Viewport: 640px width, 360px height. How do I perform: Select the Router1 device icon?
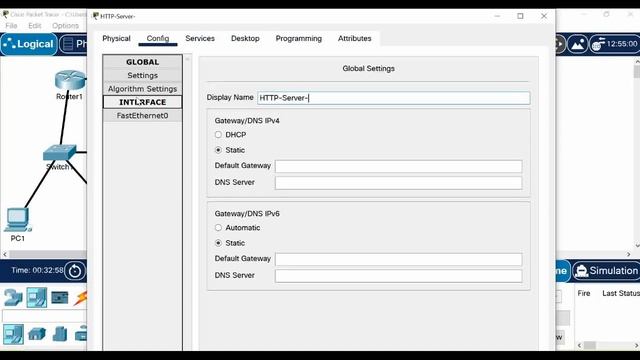(x=70, y=80)
